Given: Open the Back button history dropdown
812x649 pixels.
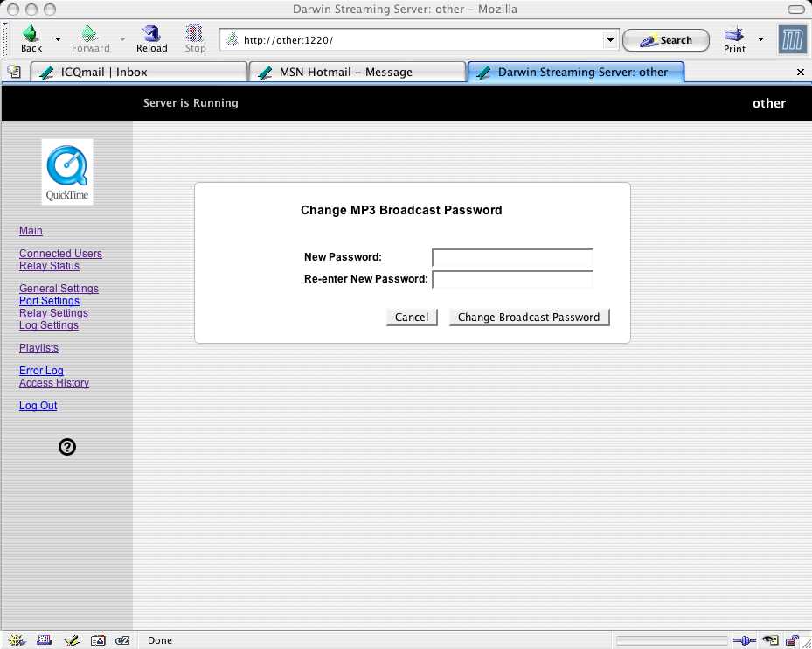Looking at the screenshot, I should click(x=58, y=39).
